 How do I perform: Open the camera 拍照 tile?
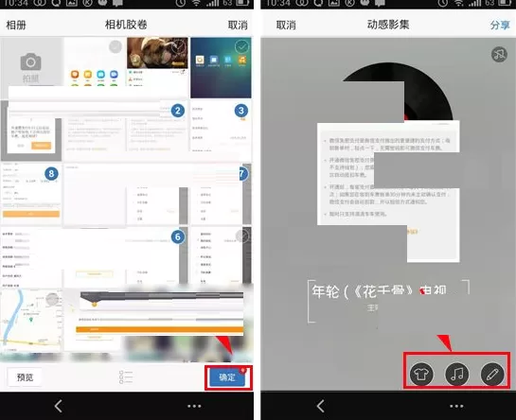pyautogui.click(x=31, y=67)
